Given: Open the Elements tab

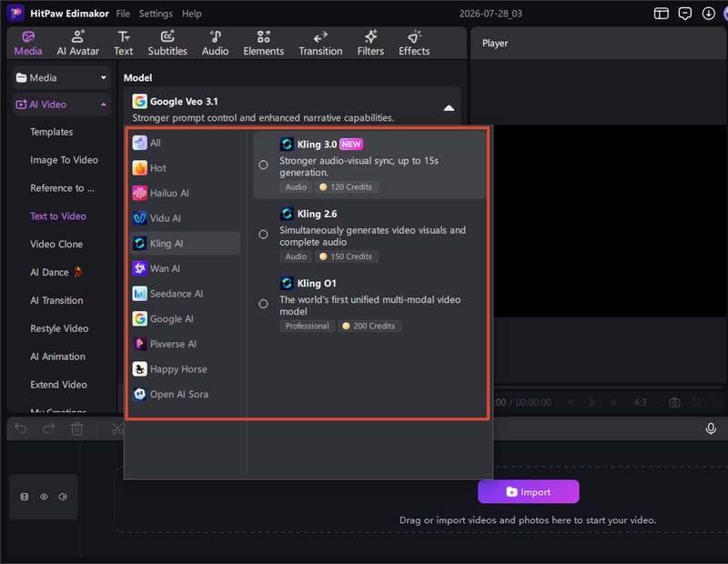Looking at the screenshot, I should tap(263, 43).
